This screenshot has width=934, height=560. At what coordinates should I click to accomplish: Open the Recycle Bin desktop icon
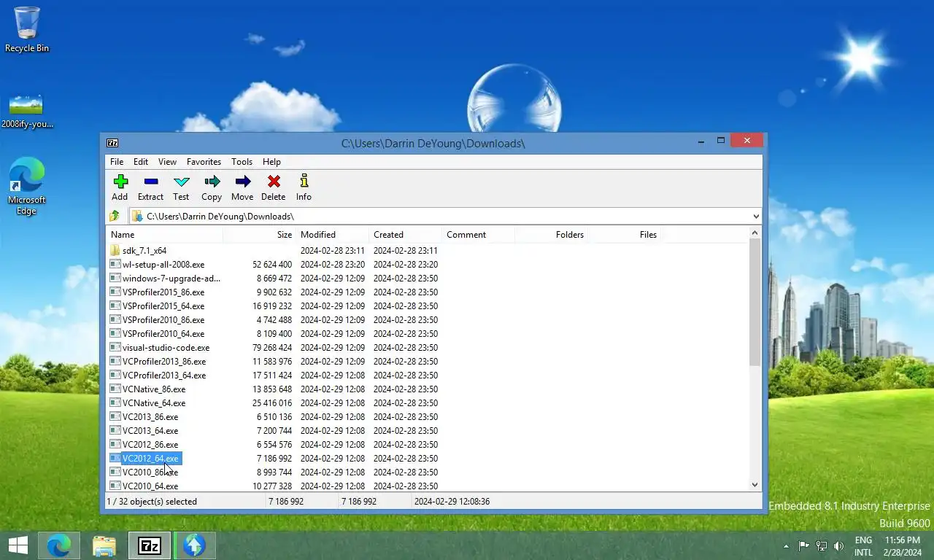(27, 30)
